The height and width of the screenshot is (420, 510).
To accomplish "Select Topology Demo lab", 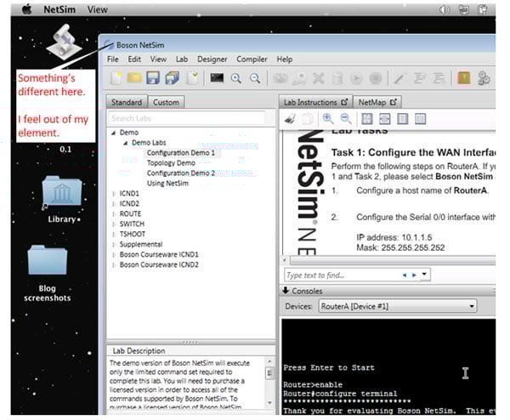I will point(171,163).
